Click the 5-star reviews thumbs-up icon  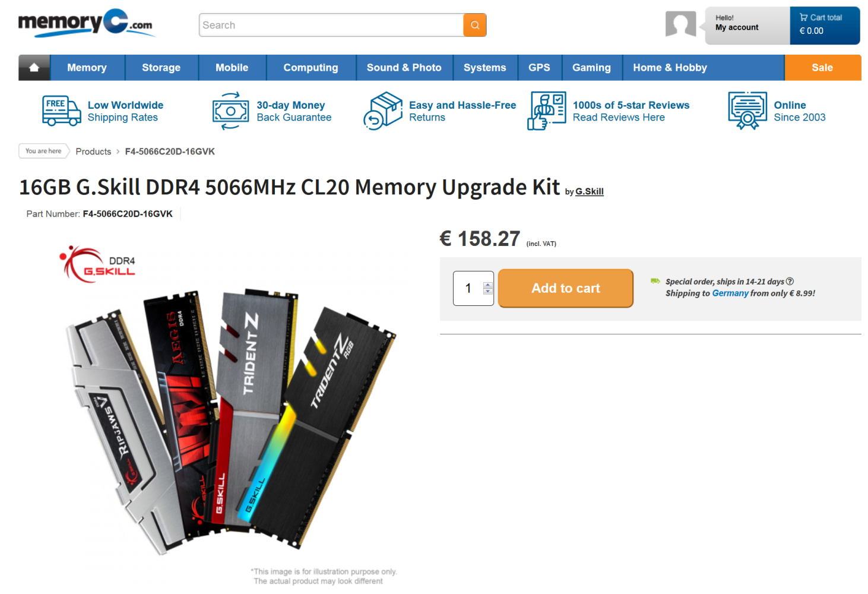point(546,110)
